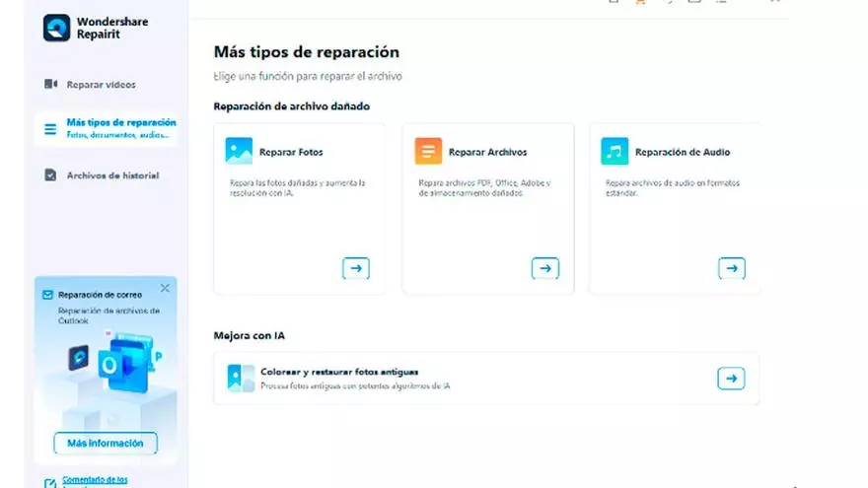The height and width of the screenshot is (488, 868).
Task: Open Archivos de historial from the sidebar
Action: (x=112, y=175)
